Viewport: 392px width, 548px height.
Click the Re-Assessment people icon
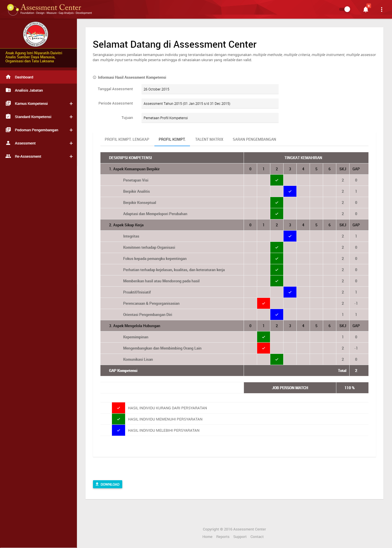[x=8, y=156]
